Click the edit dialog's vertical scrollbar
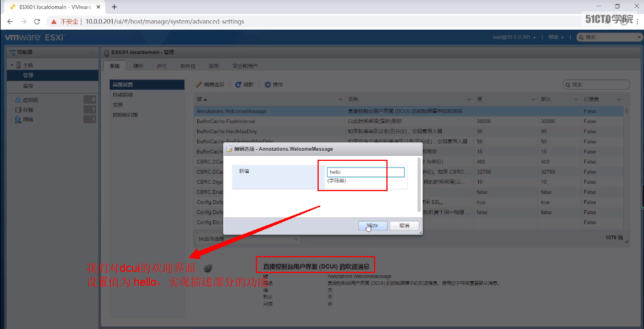Viewport: 644px width, 329px height. click(x=419, y=184)
